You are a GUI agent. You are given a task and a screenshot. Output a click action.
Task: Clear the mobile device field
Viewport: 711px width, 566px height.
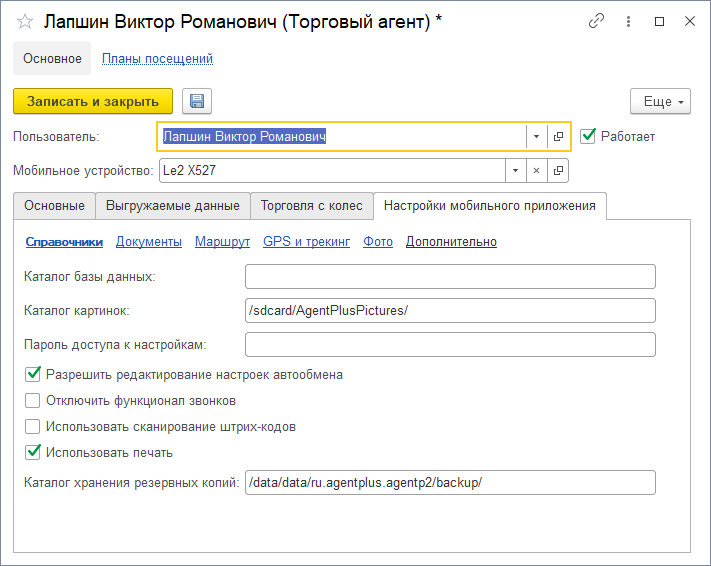tap(536, 171)
